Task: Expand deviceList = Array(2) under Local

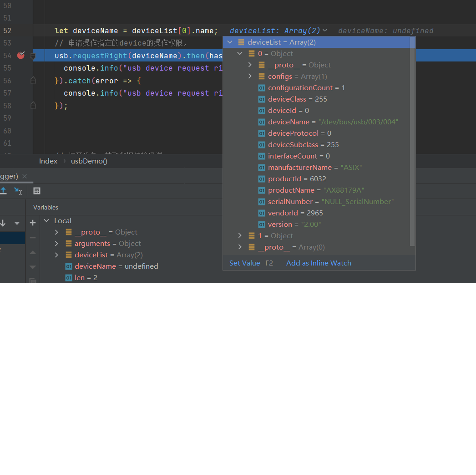Action: [x=56, y=255]
